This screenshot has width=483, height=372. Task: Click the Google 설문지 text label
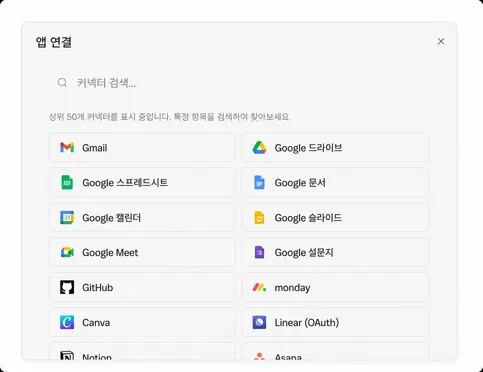304,253
